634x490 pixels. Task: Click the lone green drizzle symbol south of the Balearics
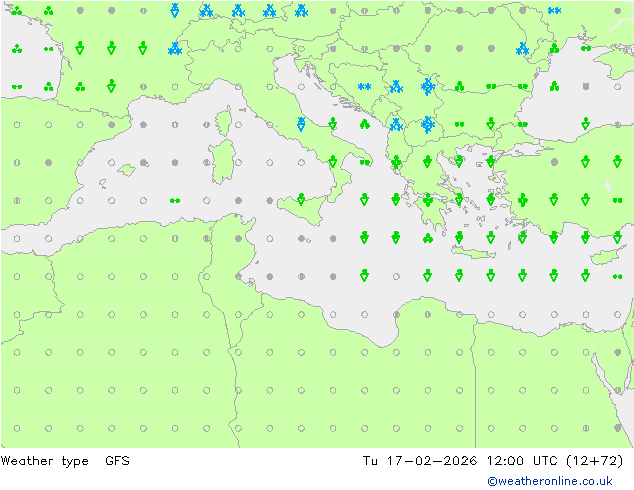(x=175, y=201)
